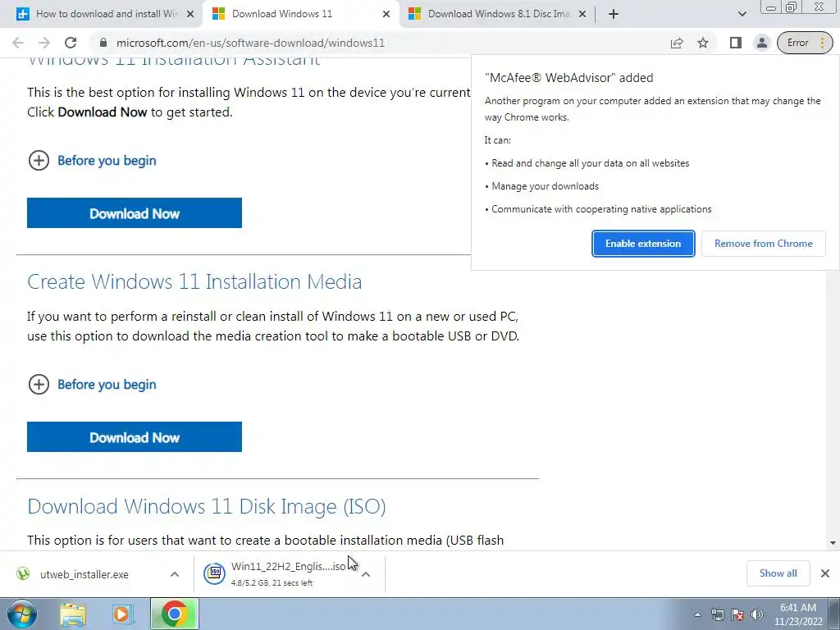Screen dimensions: 840x630
Task: Expand options for Win11 ISO download
Action: [366, 574]
